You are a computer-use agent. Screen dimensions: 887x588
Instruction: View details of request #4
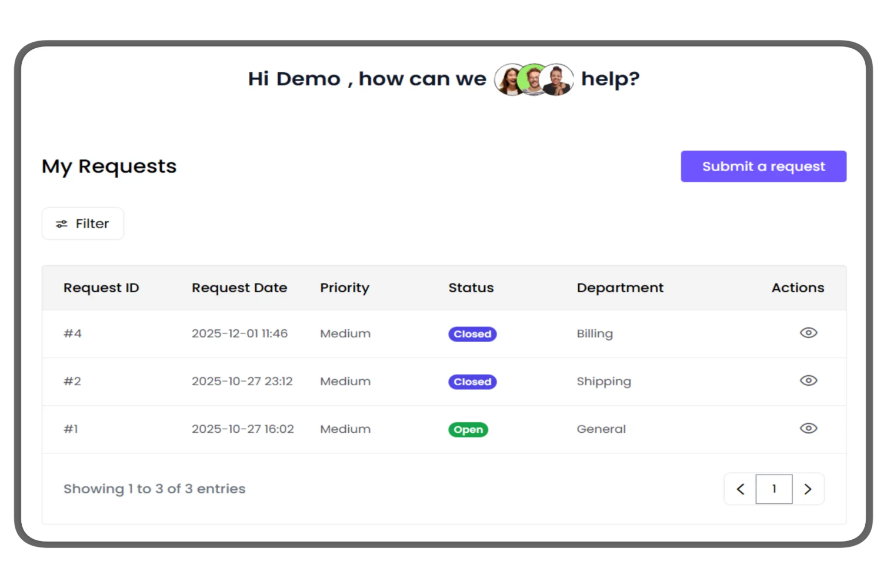[808, 333]
